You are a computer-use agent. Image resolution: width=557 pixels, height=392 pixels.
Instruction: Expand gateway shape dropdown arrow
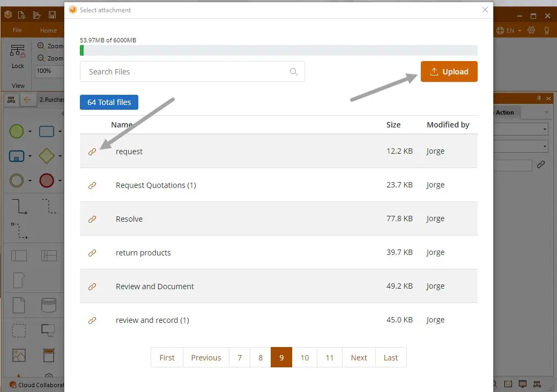(60, 156)
